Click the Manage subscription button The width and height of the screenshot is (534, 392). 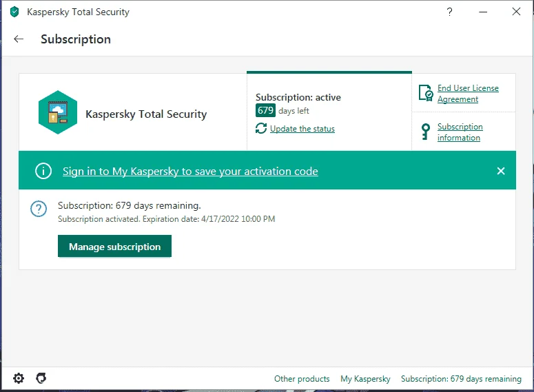115,246
